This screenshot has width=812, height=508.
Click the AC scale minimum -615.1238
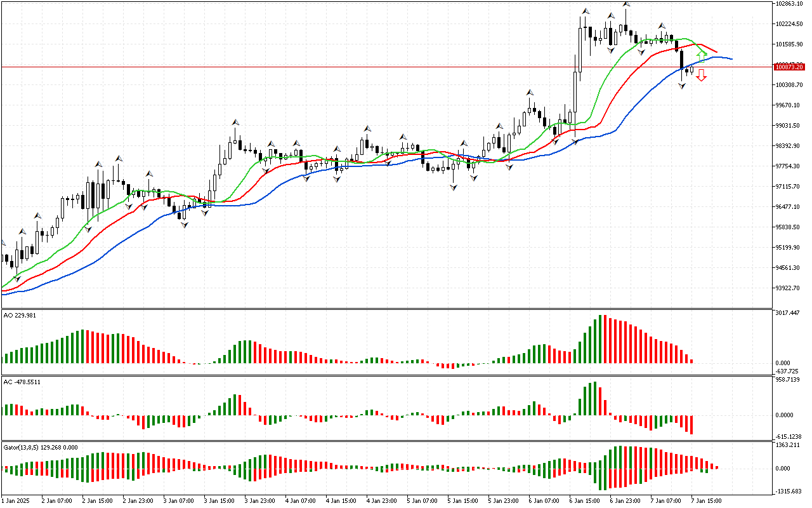click(789, 437)
